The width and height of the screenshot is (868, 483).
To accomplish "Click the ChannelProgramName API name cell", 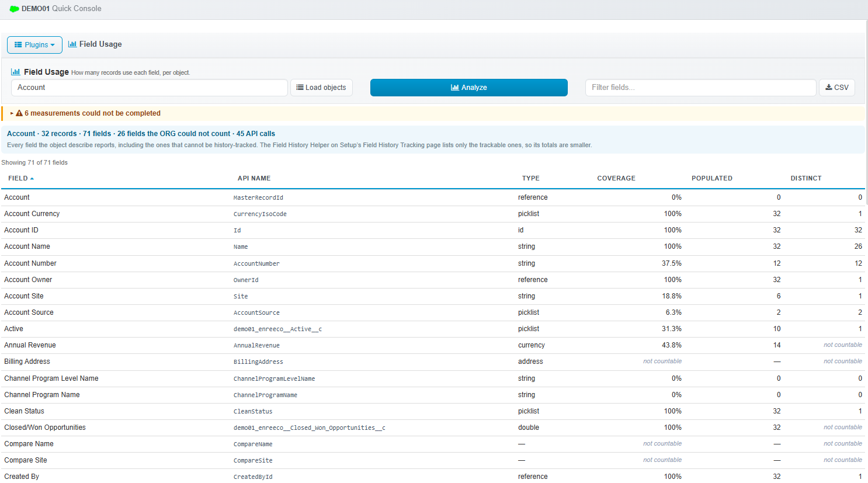I will tap(265, 395).
